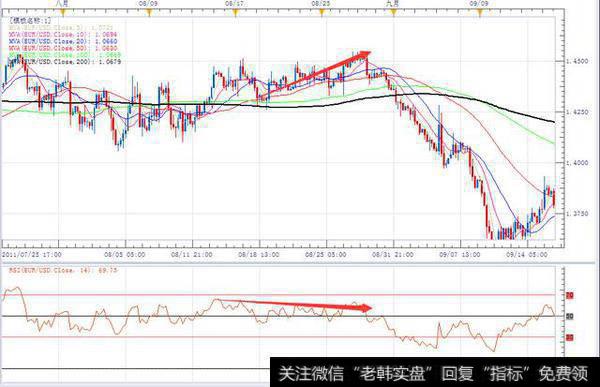Click the RSI(EUR/USD.Close.14) indicator label
The width and height of the screenshot is (600, 387).
click(x=64, y=270)
